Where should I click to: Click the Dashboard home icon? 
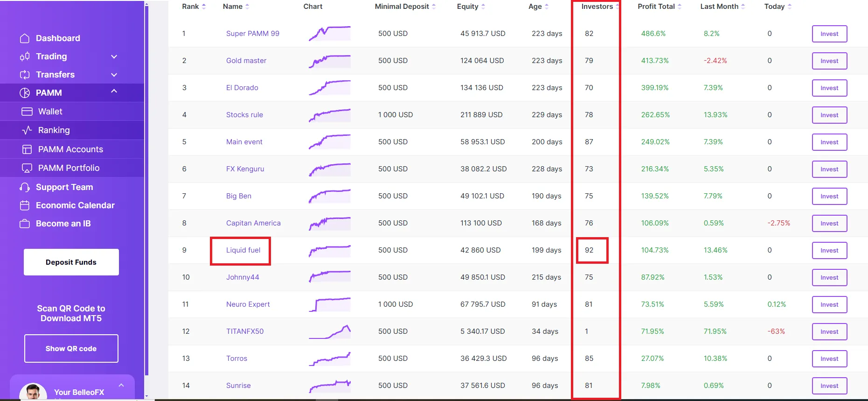25,38
